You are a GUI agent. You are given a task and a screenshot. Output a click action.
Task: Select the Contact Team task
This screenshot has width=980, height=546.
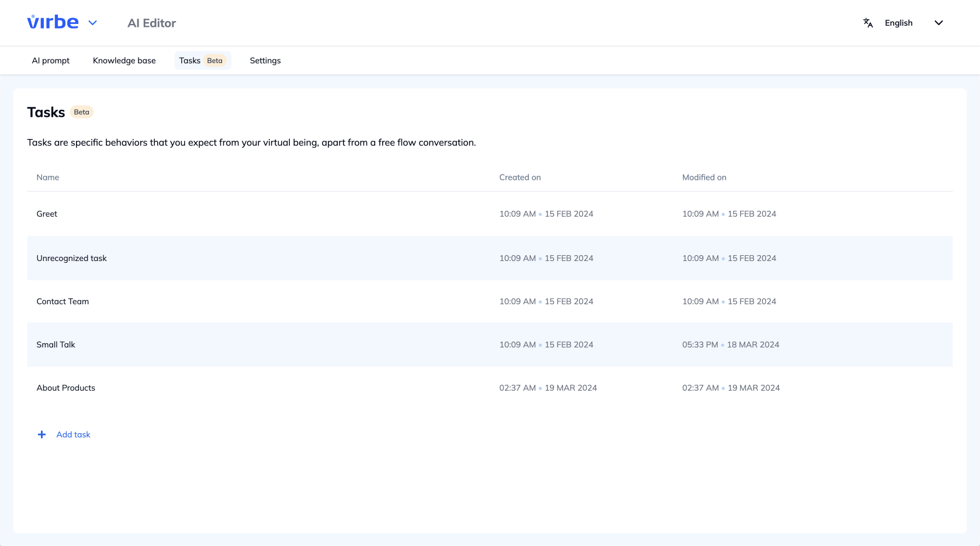coord(63,301)
